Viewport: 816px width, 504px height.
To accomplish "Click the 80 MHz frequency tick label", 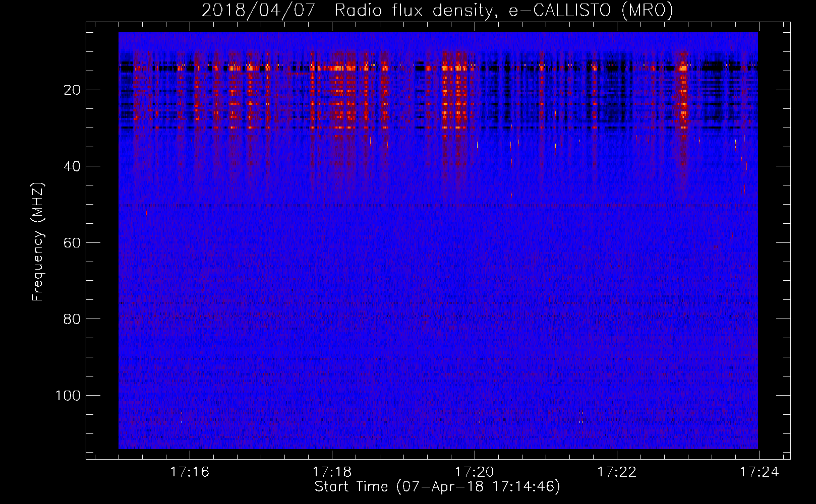I will [x=72, y=319].
